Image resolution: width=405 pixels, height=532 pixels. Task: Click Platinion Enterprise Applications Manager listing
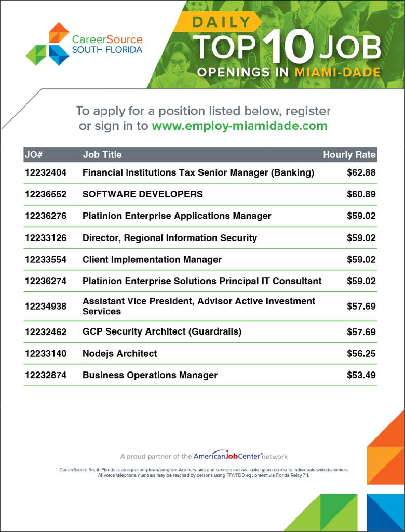pos(177,216)
